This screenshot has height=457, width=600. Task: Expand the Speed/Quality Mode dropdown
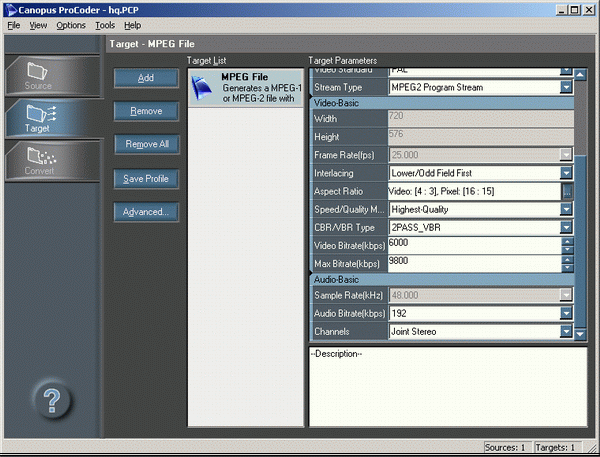pos(566,209)
